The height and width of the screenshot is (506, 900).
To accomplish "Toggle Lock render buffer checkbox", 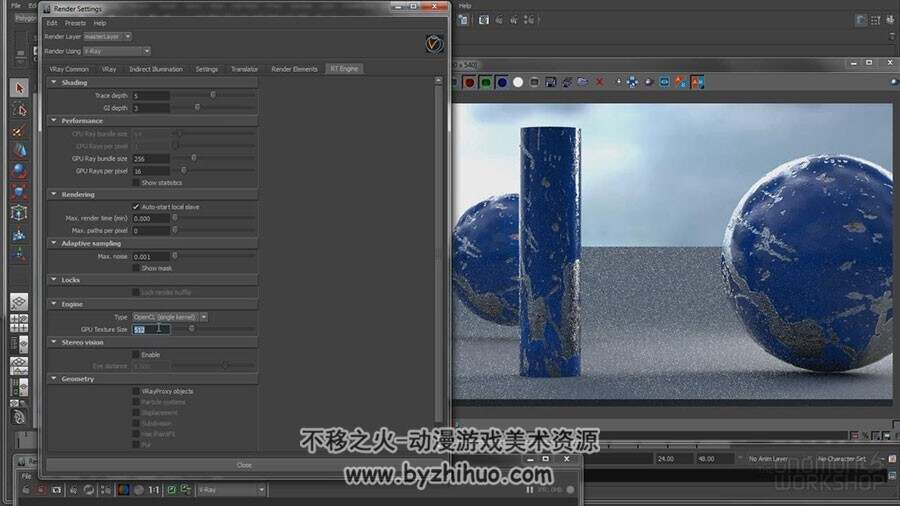I will coord(136,292).
